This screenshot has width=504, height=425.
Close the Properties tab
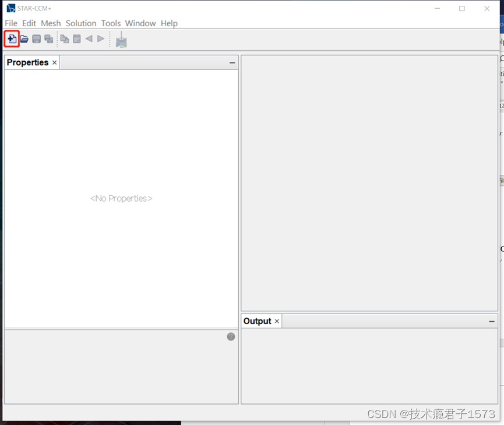coord(55,62)
